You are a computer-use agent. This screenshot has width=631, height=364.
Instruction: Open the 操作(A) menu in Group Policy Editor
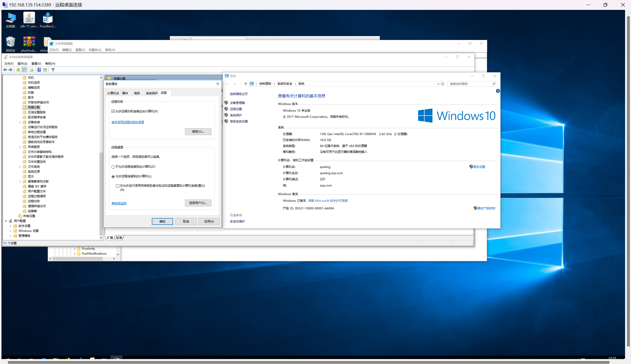[22, 63]
